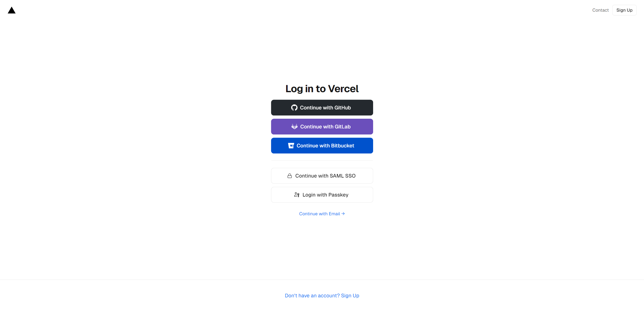Click the footer separator line above Sign Up prompt
644x311 pixels.
(x=322, y=280)
